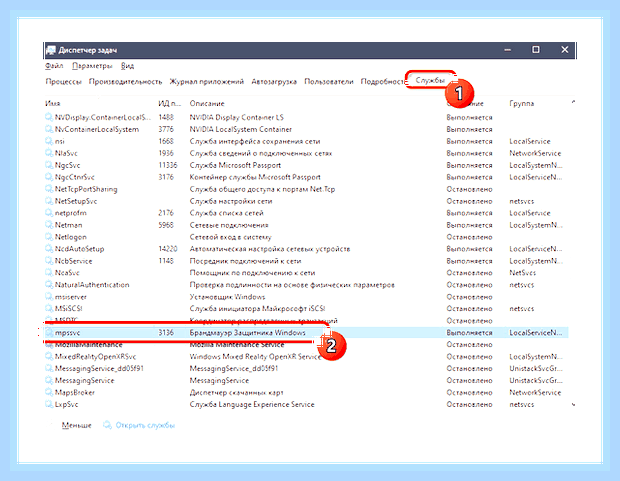Image resolution: width=620 pixels, height=481 pixels.
Task: Click the Netlogon service icon
Action: tap(49, 237)
